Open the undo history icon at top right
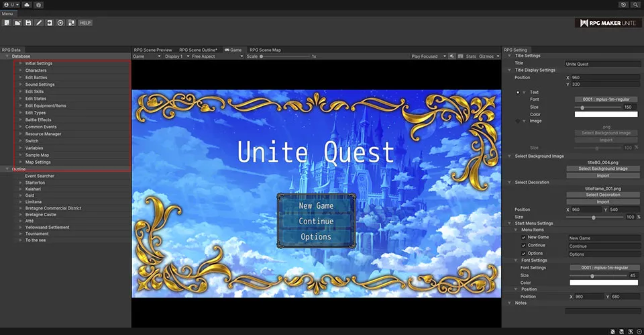Screen dimensions: 644x335 (623, 5)
